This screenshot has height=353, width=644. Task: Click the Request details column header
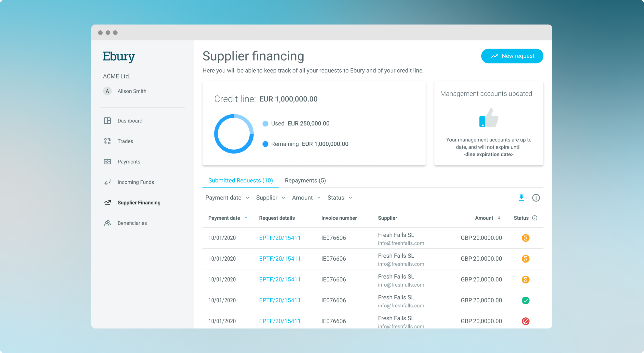pos(277,218)
